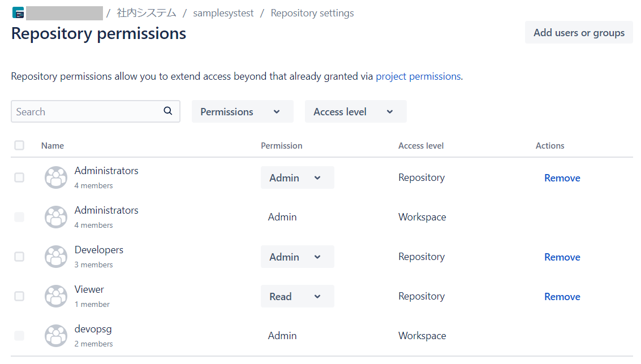Click the Repository-level Administrators group avatar icon
Screen dimensions: 641x364
[56, 177]
